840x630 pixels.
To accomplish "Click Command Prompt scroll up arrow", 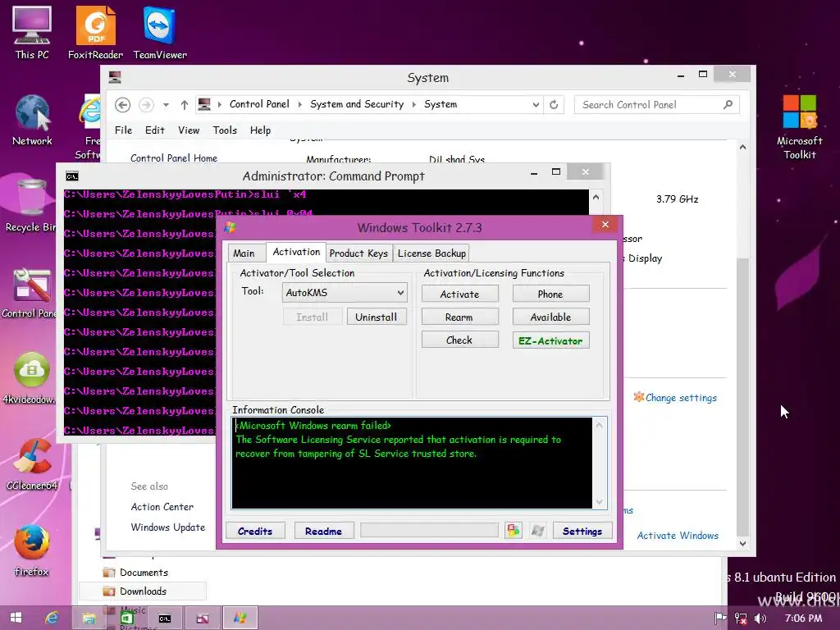I will click(596, 197).
